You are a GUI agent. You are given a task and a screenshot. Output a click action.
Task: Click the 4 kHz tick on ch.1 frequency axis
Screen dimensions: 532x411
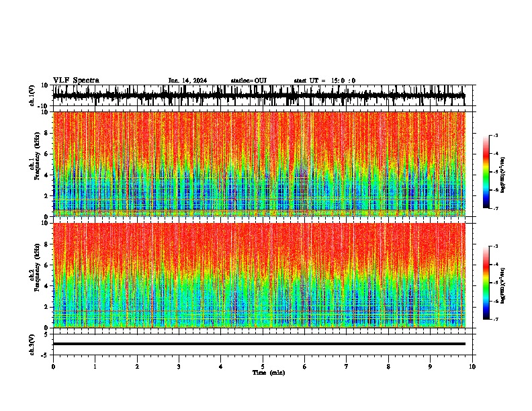(46, 175)
